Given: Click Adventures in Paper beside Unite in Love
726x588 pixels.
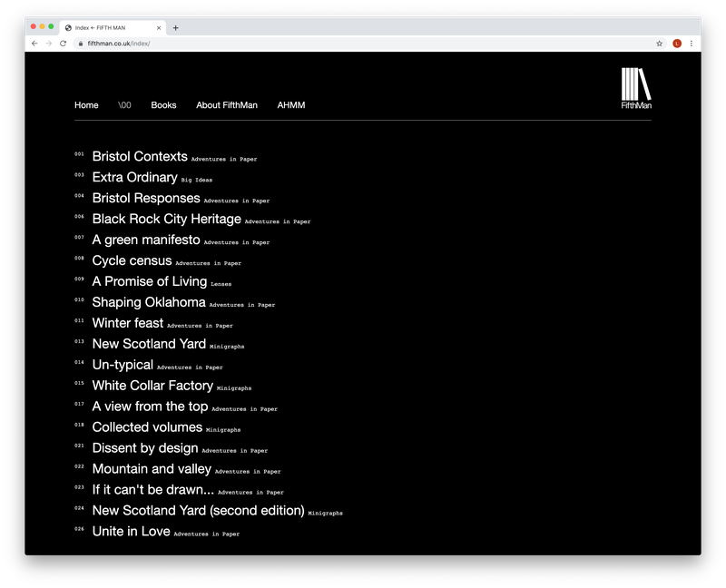Looking at the screenshot, I should click(x=207, y=534).
